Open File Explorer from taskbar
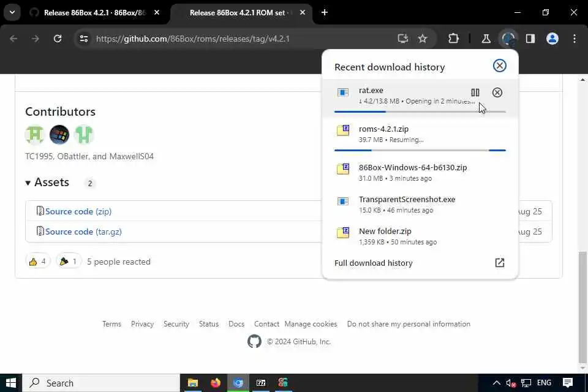The width and height of the screenshot is (588, 392). 193,383
